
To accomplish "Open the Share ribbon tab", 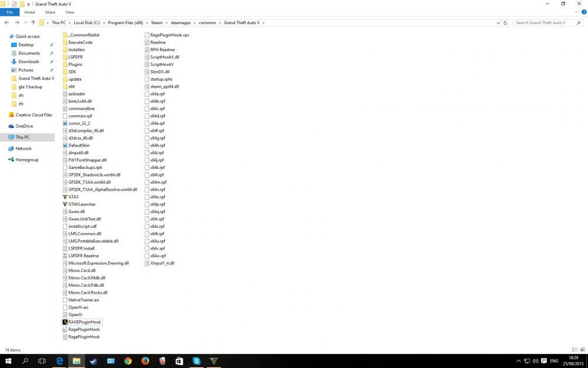I will coord(50,12).
